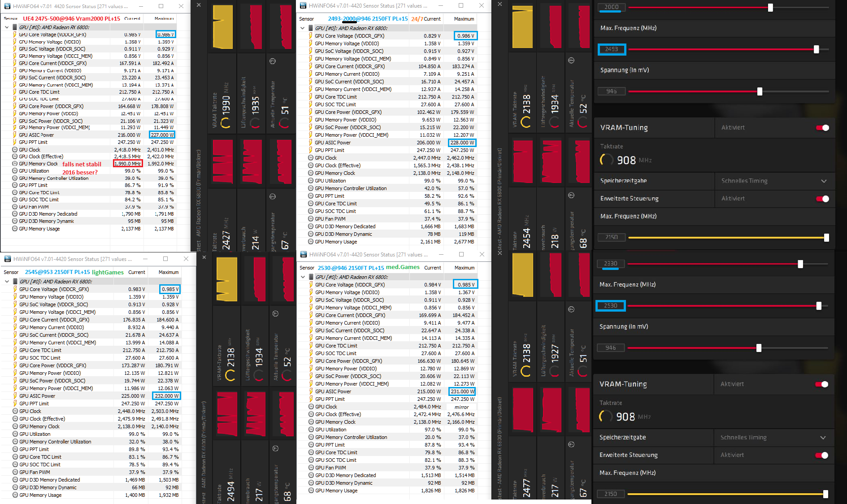
Task: Click GPU Memory Clock circle icon in lightGames window
Action: 15,426
